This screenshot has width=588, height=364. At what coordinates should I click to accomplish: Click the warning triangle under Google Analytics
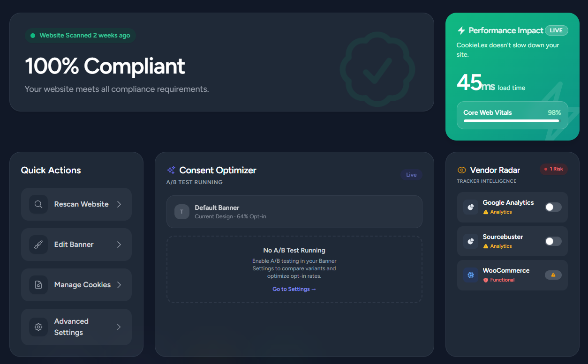[487, 212]
